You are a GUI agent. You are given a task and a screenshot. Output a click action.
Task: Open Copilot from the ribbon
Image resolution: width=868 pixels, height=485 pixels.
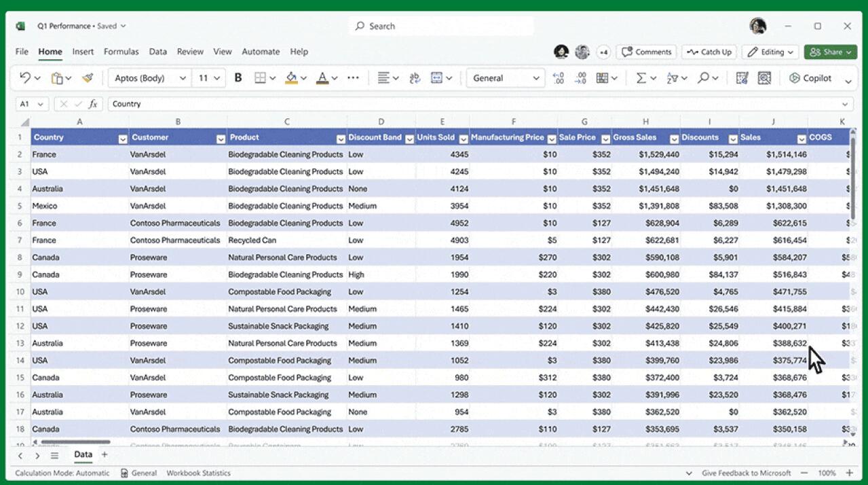click(810, 78)
